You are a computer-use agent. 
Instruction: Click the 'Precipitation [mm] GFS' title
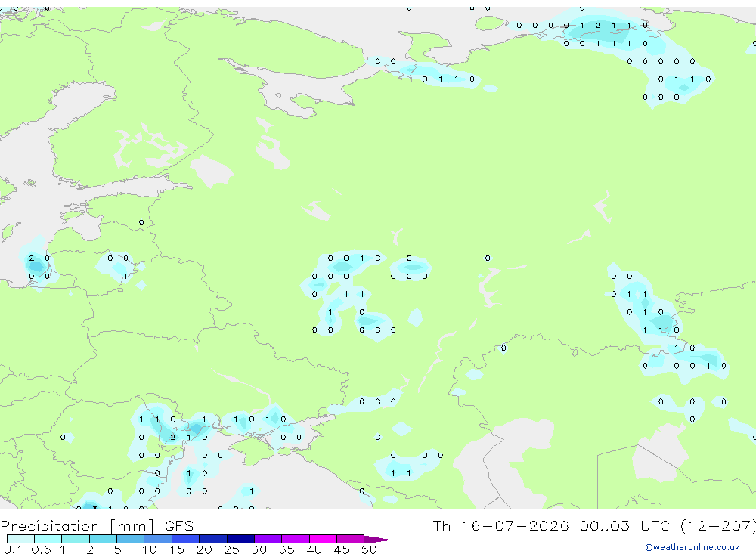pos(97,525)
